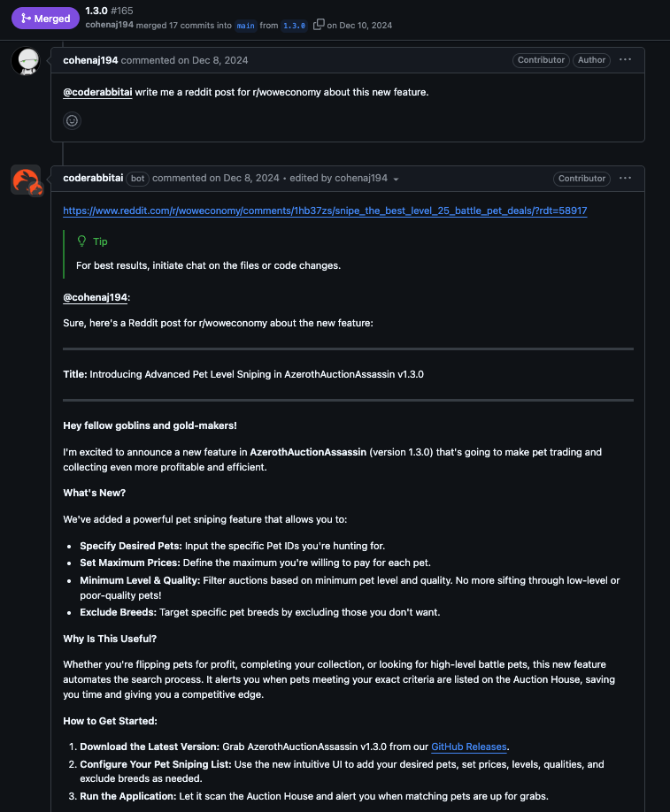Image resolution: width=670 pixels, height=812 pixels.
Task: Click the 'bot' badge next to coderabbitai
Action: click(137, 178)
